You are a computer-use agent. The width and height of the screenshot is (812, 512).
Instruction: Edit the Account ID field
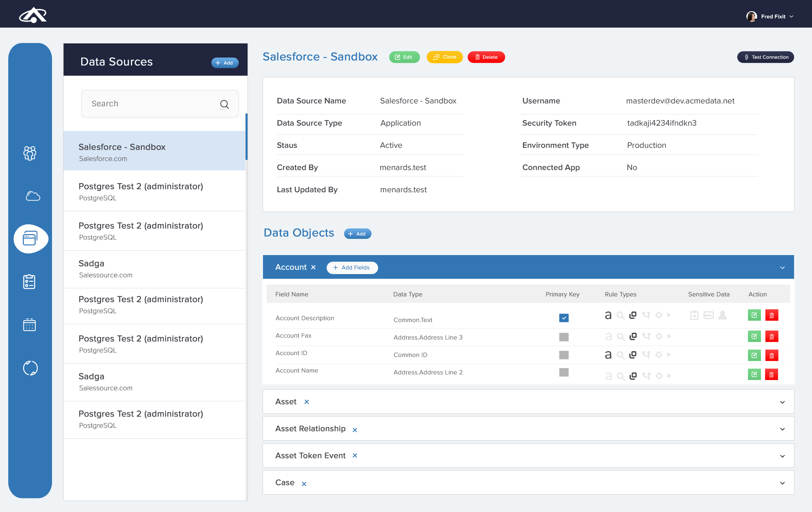pyautogui.click(x=754, y=355)
